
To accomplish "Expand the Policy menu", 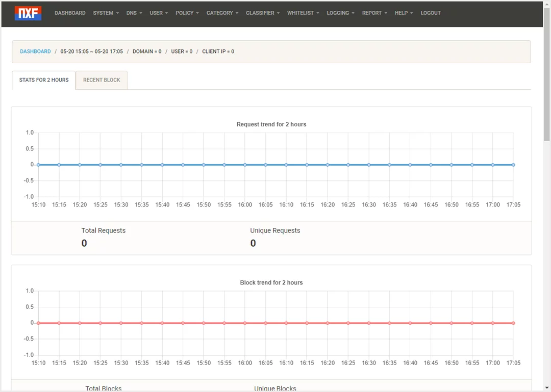I will [x=187, y=13].
